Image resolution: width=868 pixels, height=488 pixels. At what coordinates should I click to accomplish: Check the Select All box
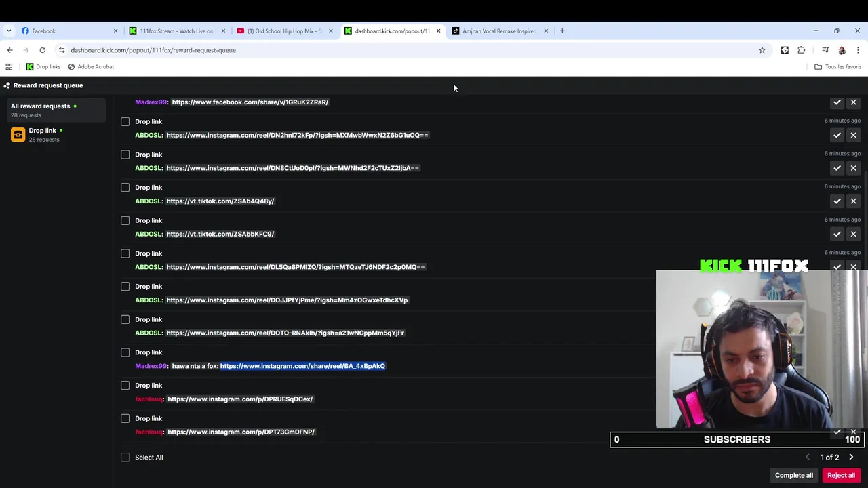[x=125, y=457]
